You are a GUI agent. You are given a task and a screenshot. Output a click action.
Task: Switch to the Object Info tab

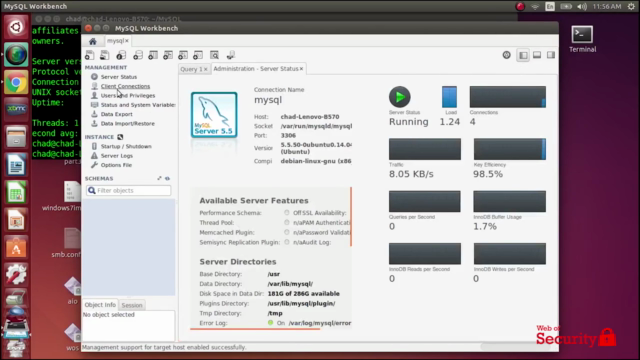coord(100,305)
